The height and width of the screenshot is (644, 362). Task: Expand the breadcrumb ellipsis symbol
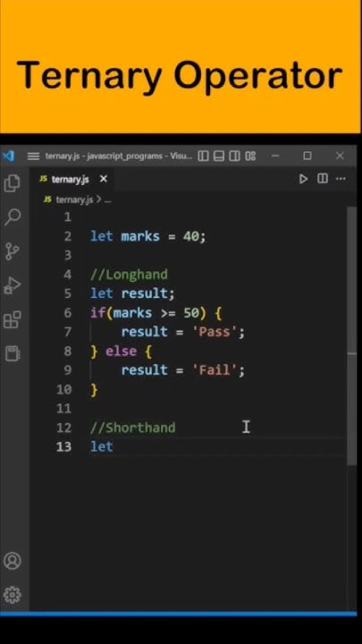click(x=108, y=200)
